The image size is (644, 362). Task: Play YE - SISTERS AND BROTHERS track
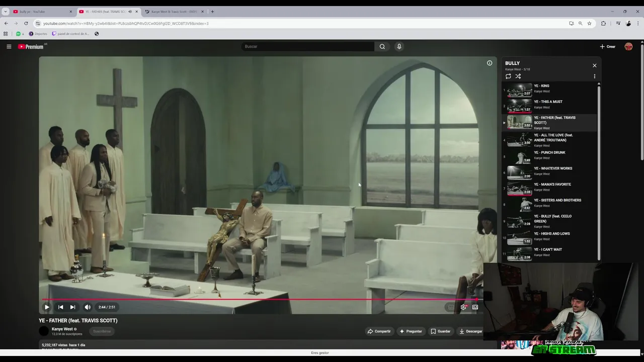point(549,205)
